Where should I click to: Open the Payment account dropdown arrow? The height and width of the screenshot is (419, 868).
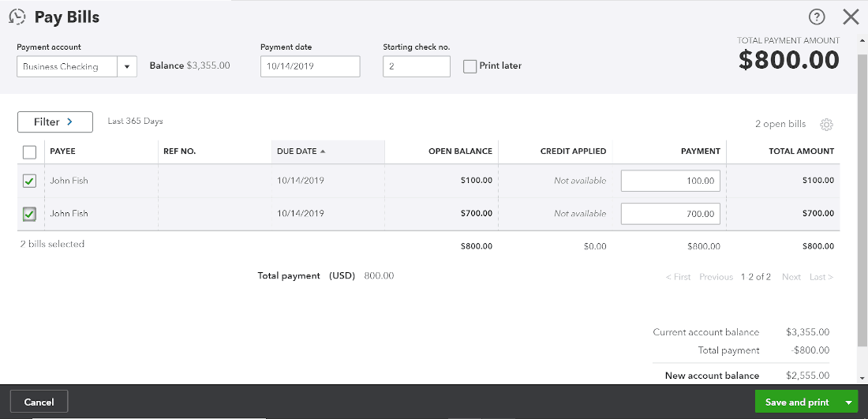pos(127,66)
